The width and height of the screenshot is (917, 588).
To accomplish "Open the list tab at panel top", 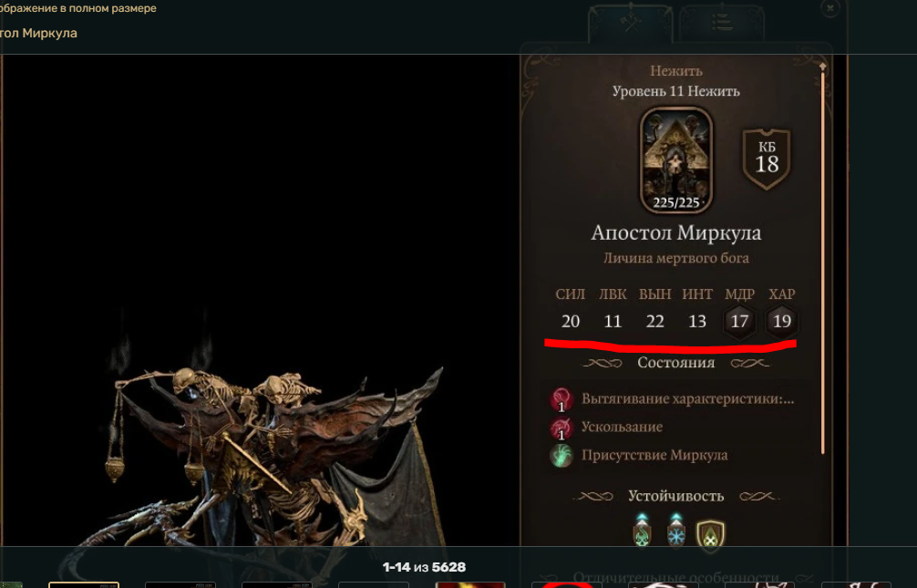I will (x=722, y=24).
